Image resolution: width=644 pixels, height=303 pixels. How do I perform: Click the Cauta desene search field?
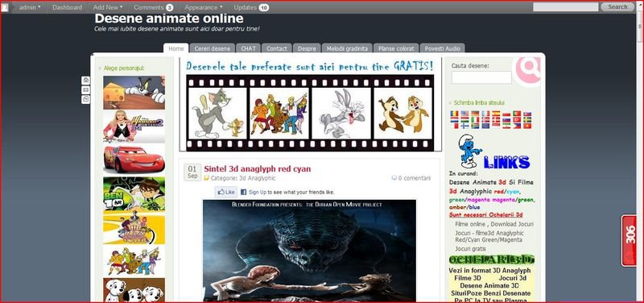point(481,77)
